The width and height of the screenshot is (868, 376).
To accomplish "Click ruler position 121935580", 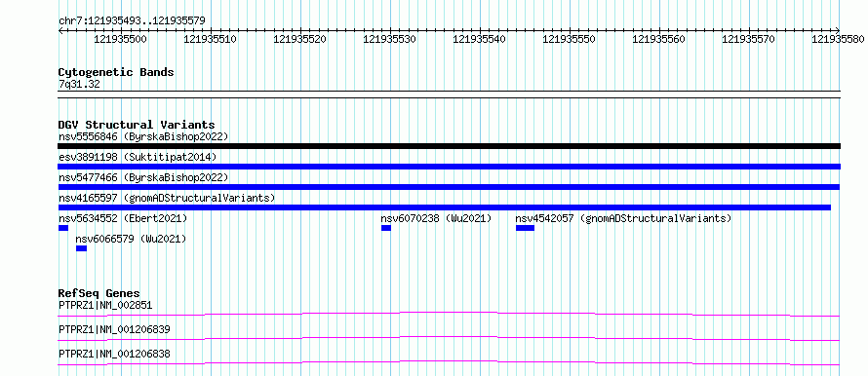I will click(838, 39).
